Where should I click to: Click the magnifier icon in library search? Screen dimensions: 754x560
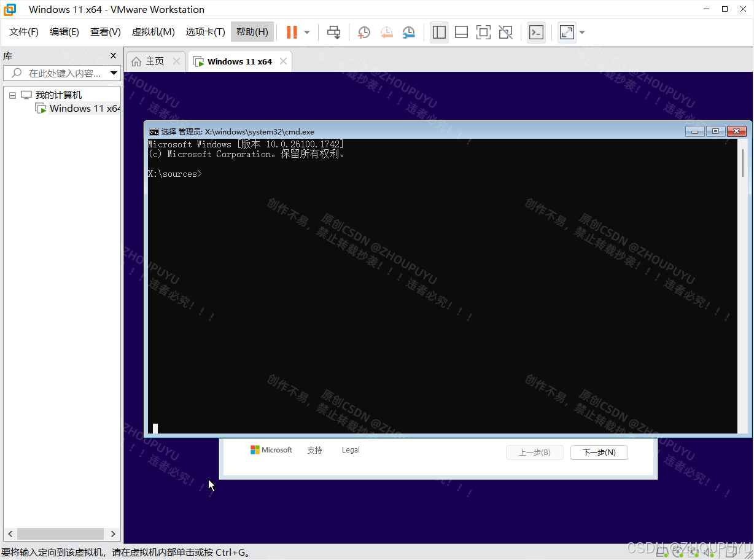17,73
